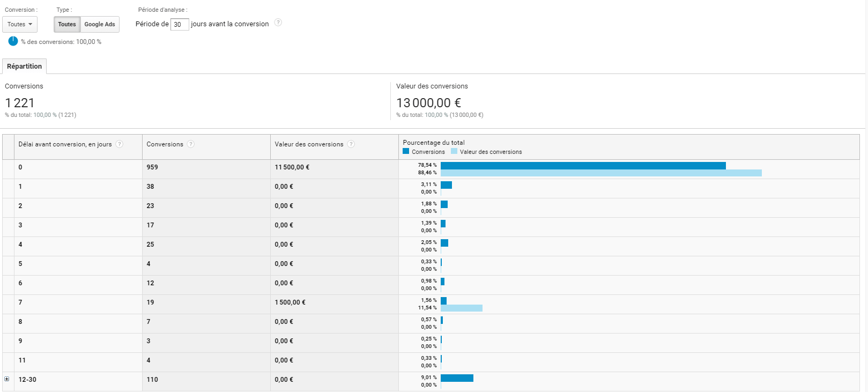The width and height of the screenshot is (868, 392).
Task: Click the period days input field
Action: (179, 24)
